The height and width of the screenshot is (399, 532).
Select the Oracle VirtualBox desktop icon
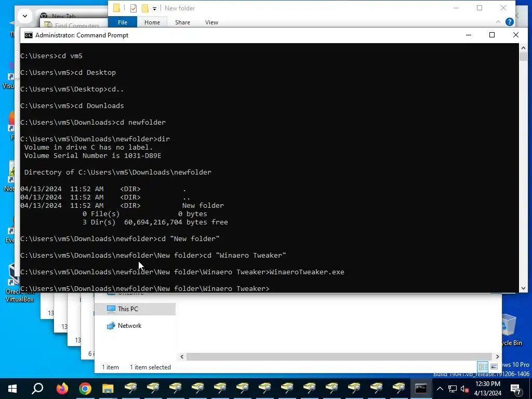(19, 283)
